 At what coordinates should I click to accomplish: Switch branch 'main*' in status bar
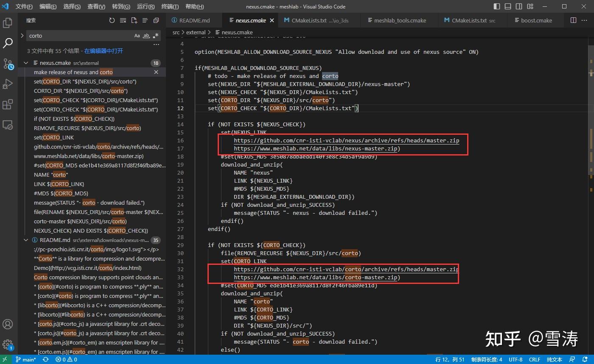pyautogui.click(x=26, y=359)
